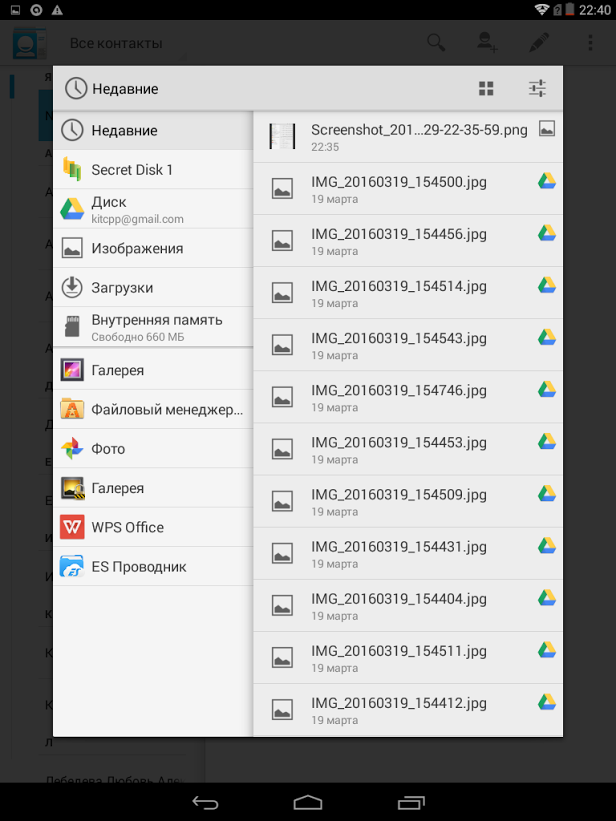Tap Android Home navigation button
Image resolution: width=616 pixels, height=821 pixels.
pyautogui.click(x=307, y=802)
